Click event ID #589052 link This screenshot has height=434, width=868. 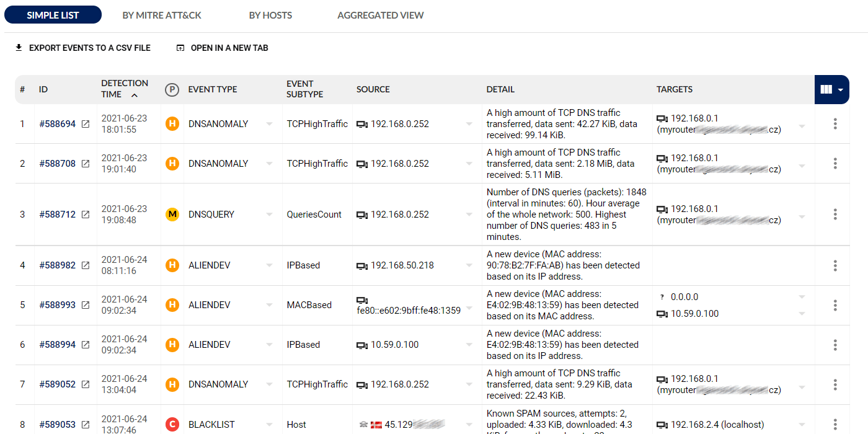[57, 384]
